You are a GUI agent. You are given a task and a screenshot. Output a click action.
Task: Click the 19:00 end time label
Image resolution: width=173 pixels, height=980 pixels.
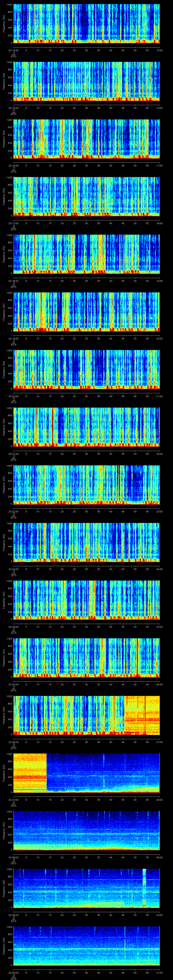(x=160, y=281)
